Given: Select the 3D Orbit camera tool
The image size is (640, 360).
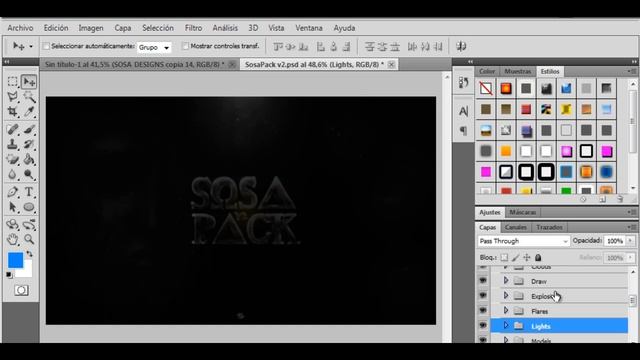Looking at the screenshot, I should (x=29, y=224).
